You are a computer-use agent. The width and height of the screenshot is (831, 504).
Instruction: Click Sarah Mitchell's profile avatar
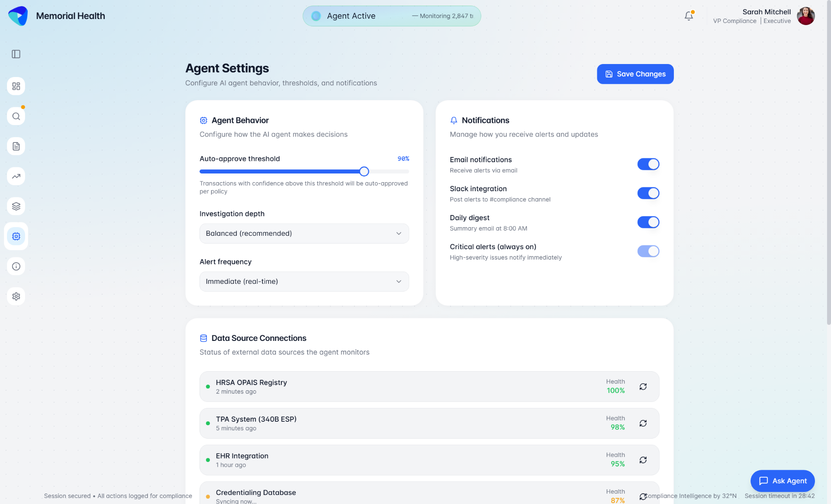(x=805, y=16)
